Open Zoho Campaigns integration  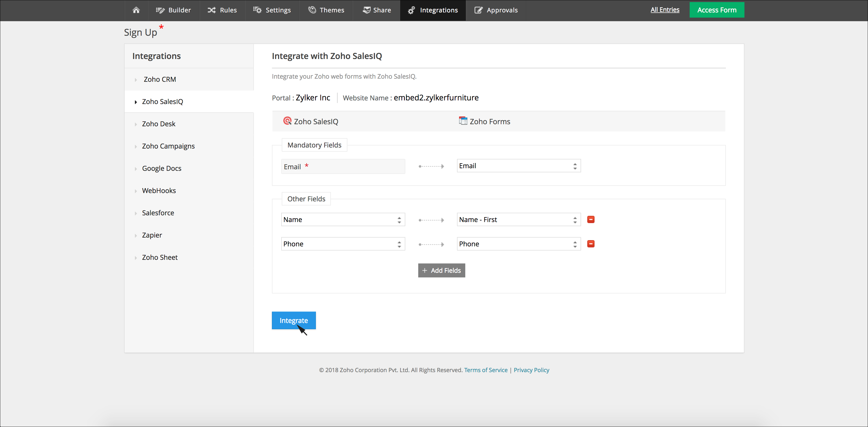click(x=189, y=146)
